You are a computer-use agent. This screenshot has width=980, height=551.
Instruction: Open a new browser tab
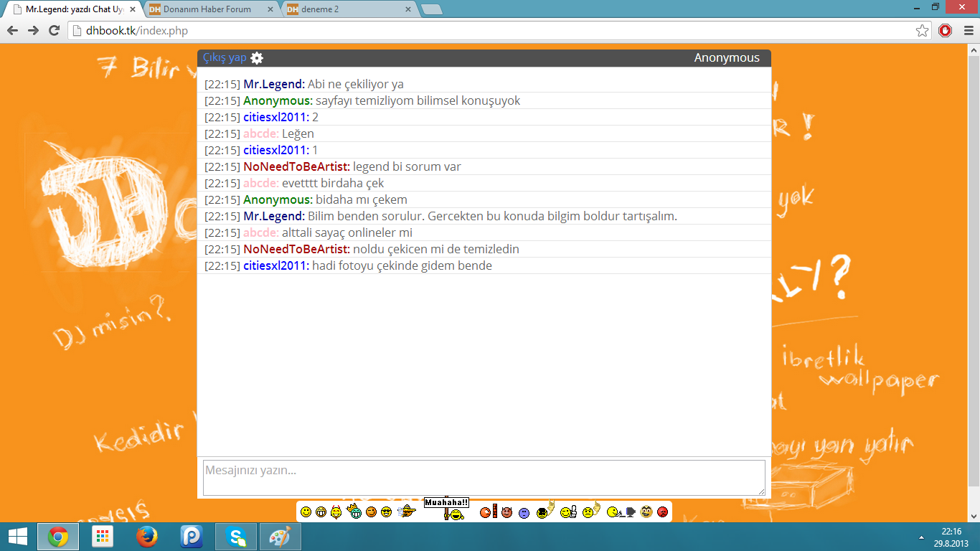click(x=431, y=10)
